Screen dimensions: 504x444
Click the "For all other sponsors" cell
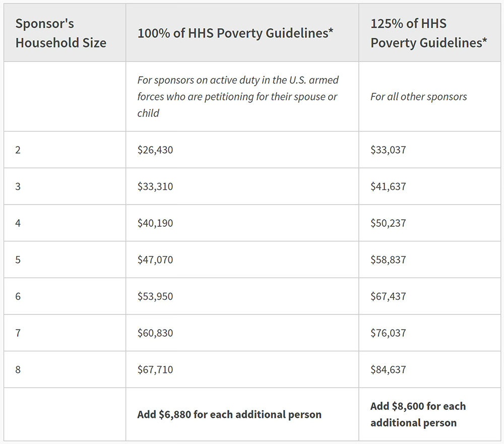point(419,97)
